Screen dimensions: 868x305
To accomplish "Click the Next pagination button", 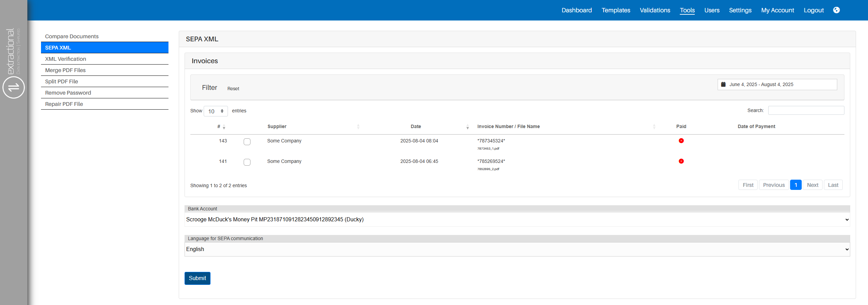I will pos(812,185).
